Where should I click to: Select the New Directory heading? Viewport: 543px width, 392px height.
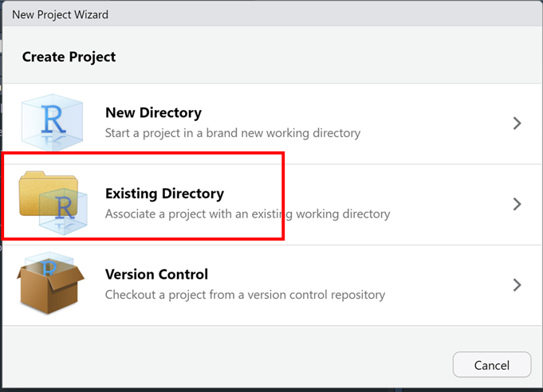[153, 113]
